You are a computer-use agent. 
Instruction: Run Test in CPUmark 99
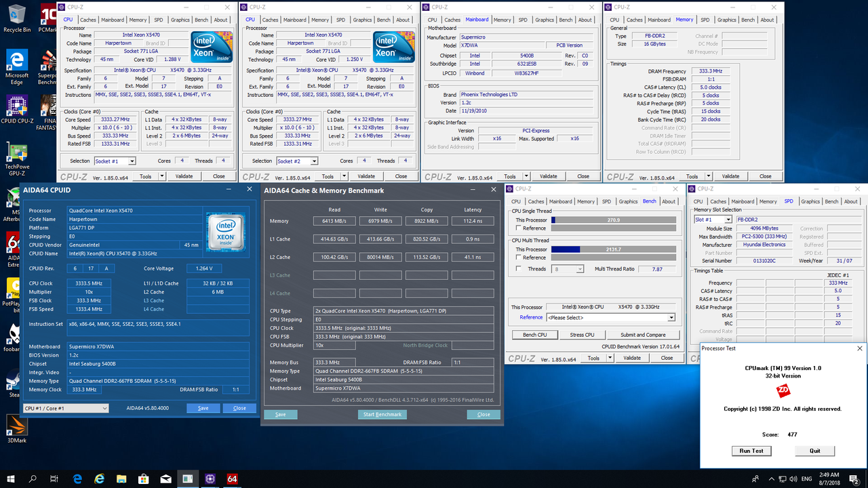[751, 451]
